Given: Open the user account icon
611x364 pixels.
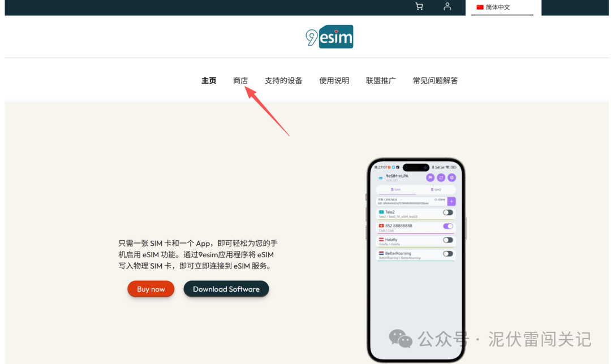Looking at the screenshot, I should coord(448,7).
